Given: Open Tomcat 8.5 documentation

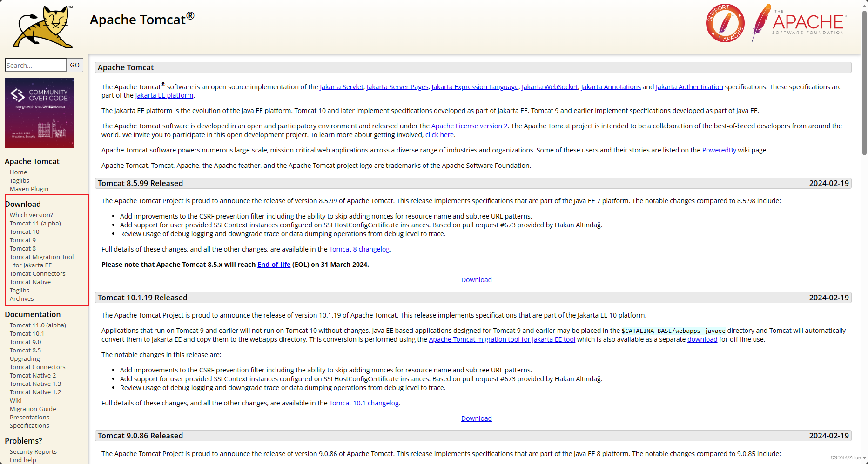Looking at the screenshot, I should 25,351.
